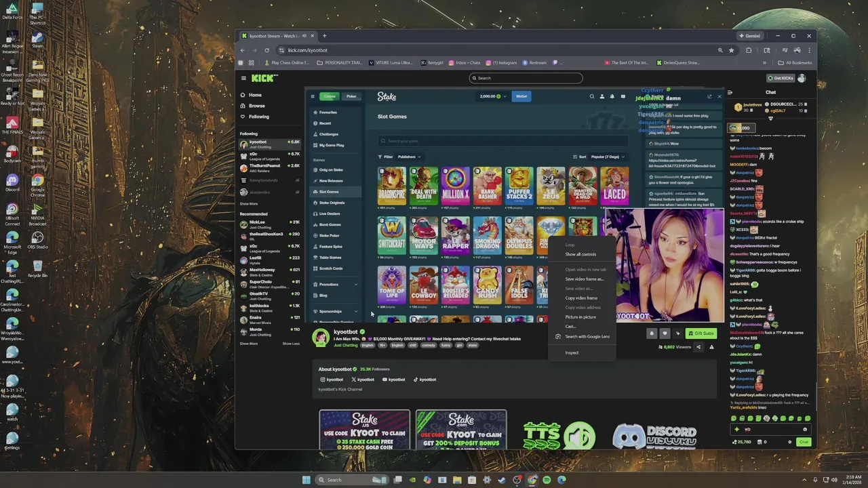Open Play Chess Online bookmark
Viewport: 868px width, 488px height.
pos(288,63)
